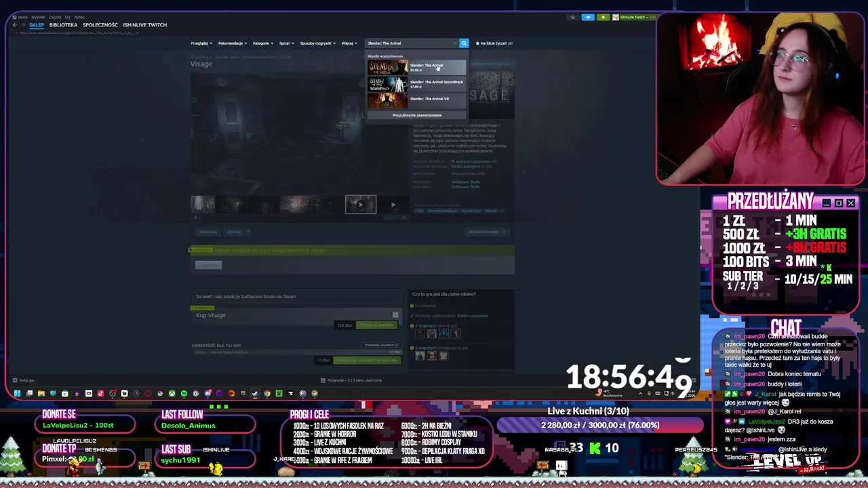
Task: Open first friend avatar who wants game
Action: 420,333
